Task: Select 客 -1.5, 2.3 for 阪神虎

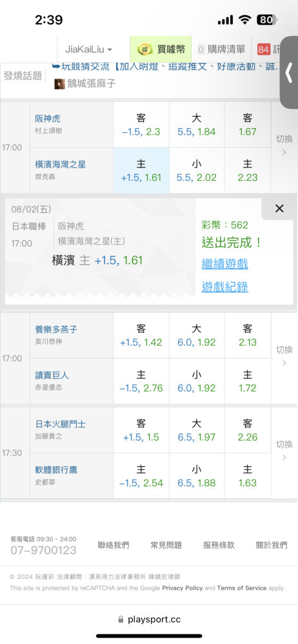Action: (x=141, y=125)
